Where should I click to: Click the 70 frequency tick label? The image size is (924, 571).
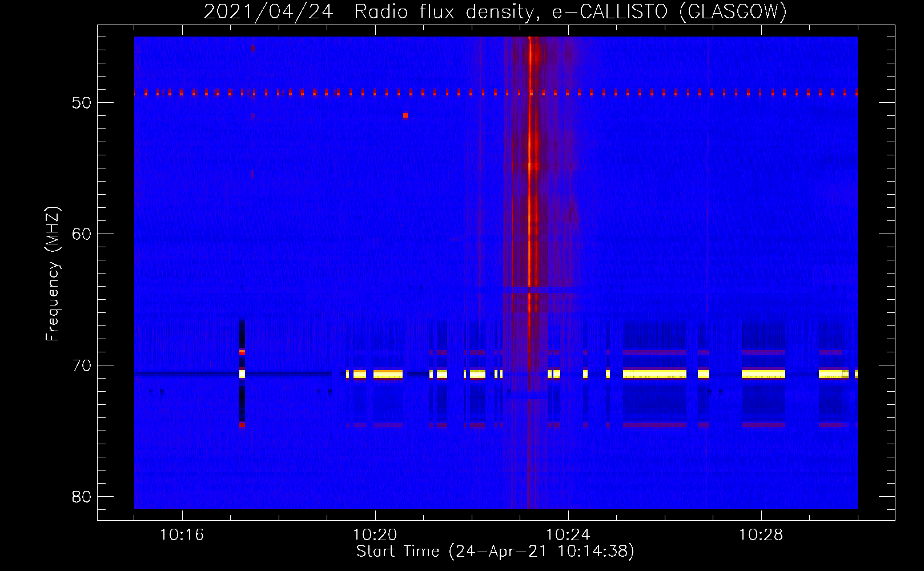[x=82, y=365]
